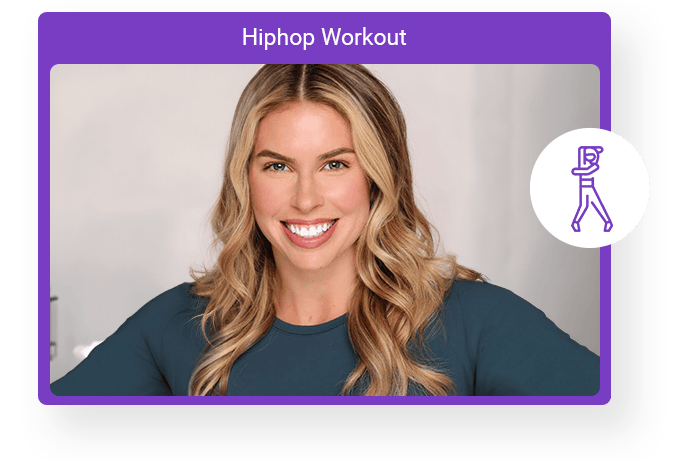Click the purple header right of the title
Image resolution: width=691 pixels, height=461 pixels.
pos(510,38)
